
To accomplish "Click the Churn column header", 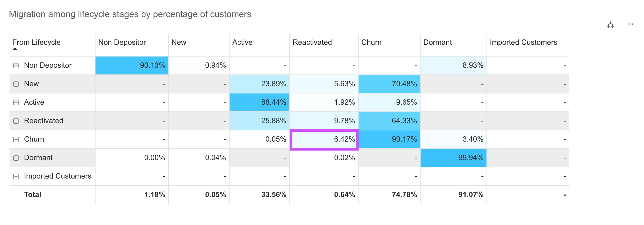I will coord(371,42).
